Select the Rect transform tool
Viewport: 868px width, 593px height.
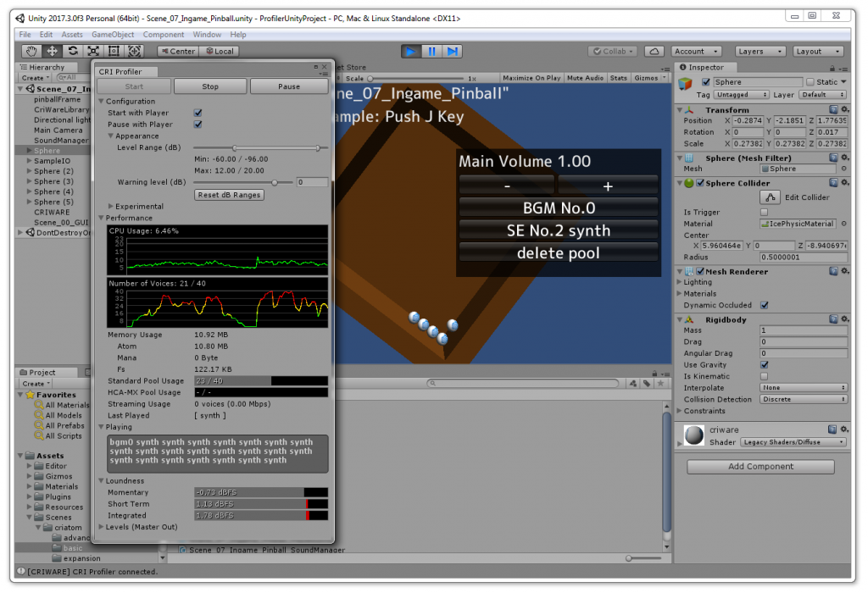[x=113, y=51]
